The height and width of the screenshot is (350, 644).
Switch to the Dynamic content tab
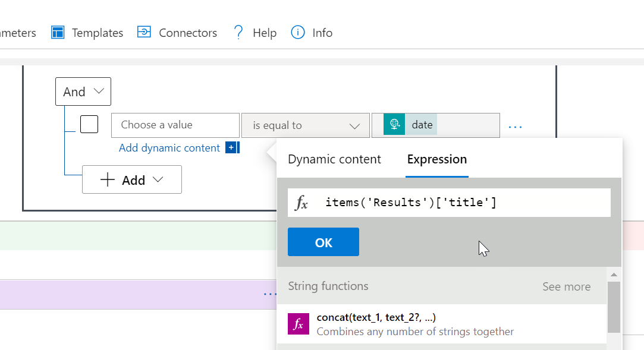[x=334, y=159]
